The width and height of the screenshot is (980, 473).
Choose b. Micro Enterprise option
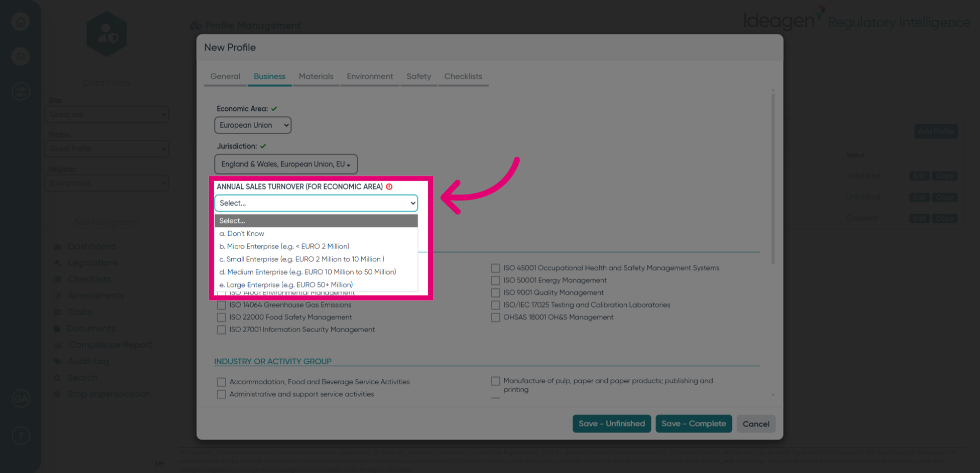tap(316, 246)
